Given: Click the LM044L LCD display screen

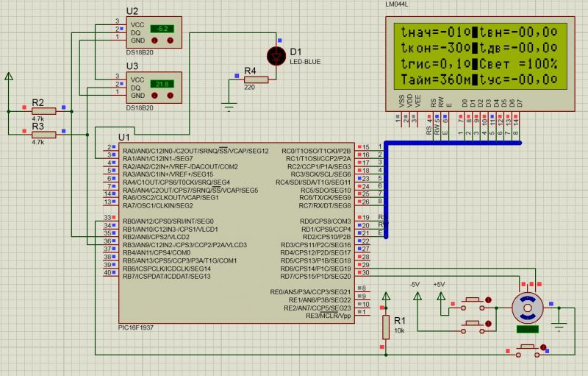Looking at the screenshot, I should (479, 55).
